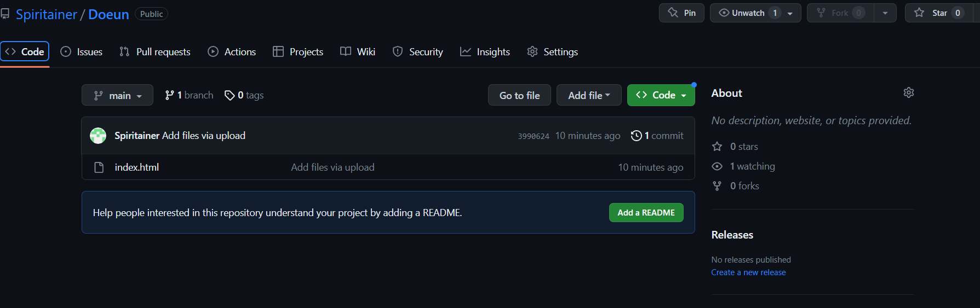Click the eye icon beside 1 watching
The image size is (980, 308).
[717, 166]
